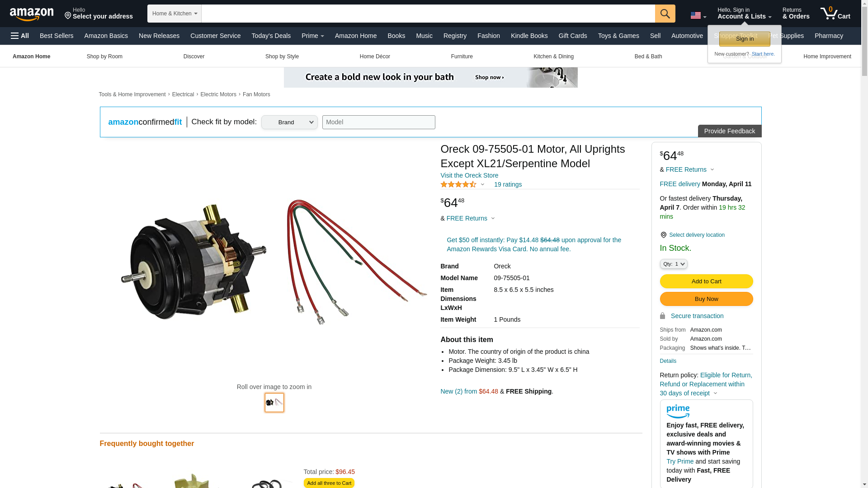868x488 pixels.
Task: Open the Home & Kitchen search category dropdown
Action: tap(175, 14)
